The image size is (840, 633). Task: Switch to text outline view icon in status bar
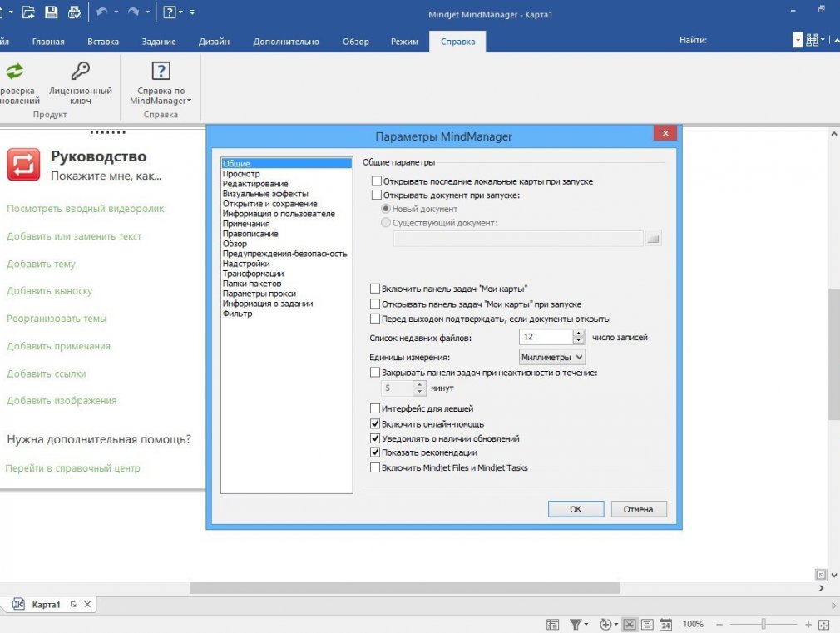tap(647, 625)
